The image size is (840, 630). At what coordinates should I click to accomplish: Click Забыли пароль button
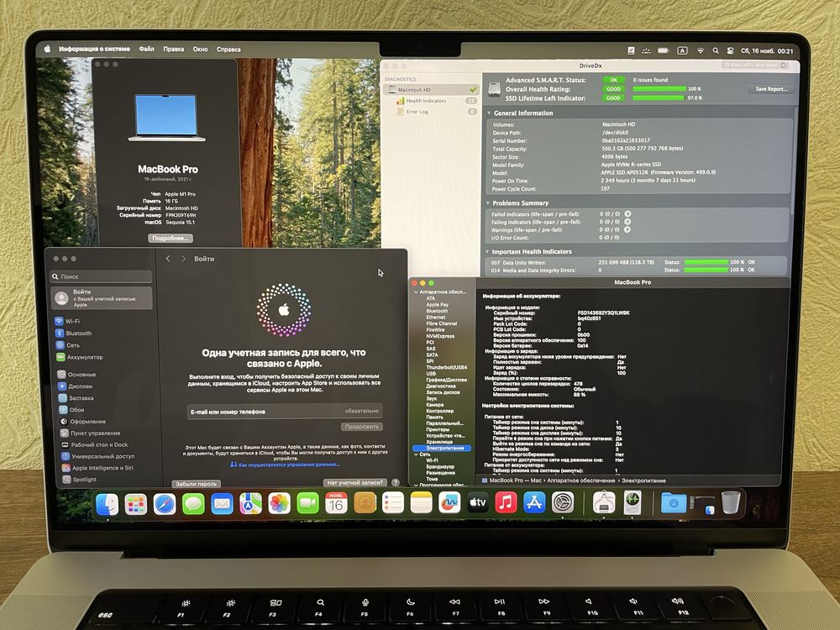(196, 484)
